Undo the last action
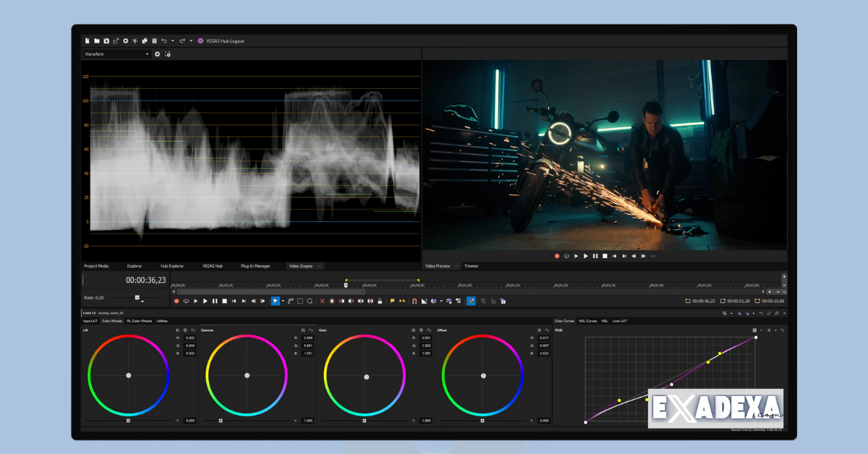The height and width of the screenshot is (454, 868). pyautogui.click(x=164, y=41)
